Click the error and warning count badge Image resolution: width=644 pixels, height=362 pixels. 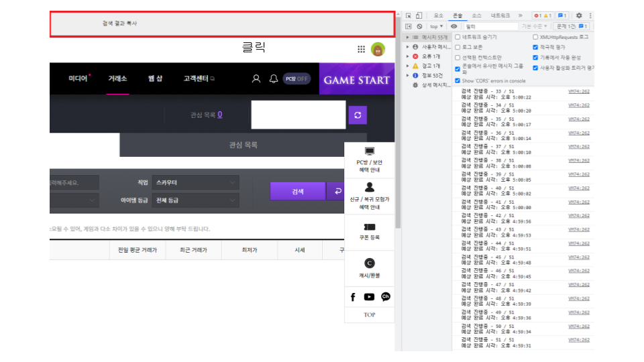[543, 15]
